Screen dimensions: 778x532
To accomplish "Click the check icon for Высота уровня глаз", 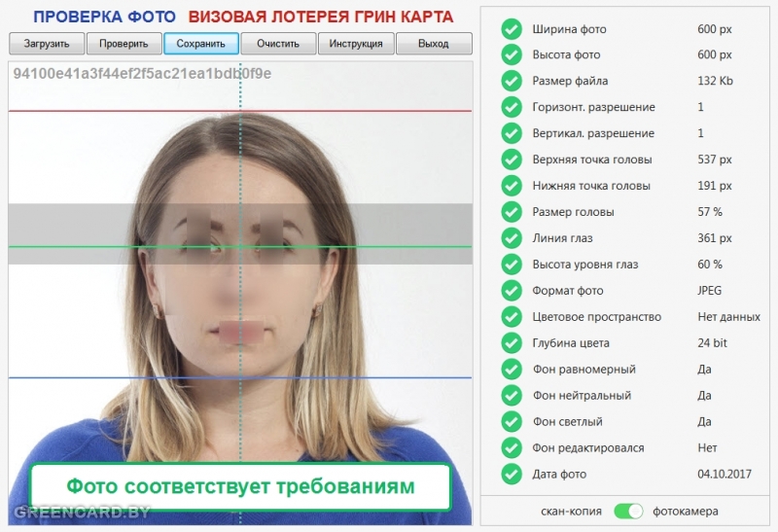I will coord(512,265).
